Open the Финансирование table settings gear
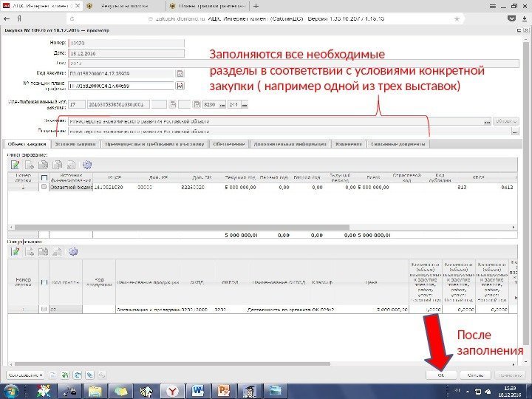The width and height of the screenshot is (532, 399). [x=87, y=166]
